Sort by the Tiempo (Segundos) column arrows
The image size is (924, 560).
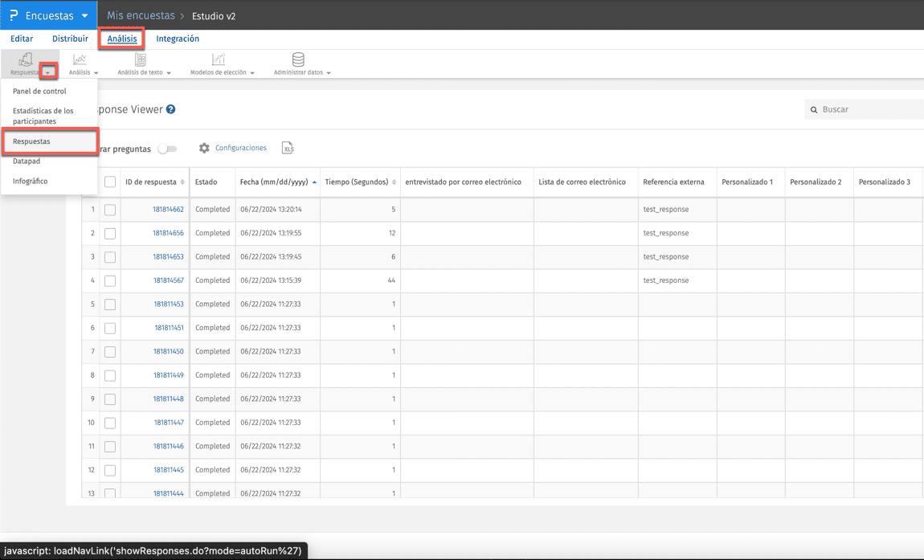394,182
